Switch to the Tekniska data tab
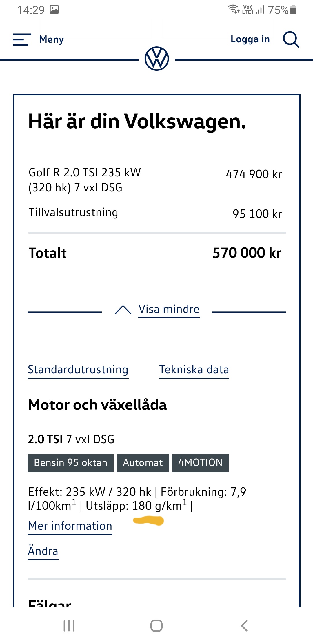This screenshot has width=313, height=644. click(x=194, y=370)
